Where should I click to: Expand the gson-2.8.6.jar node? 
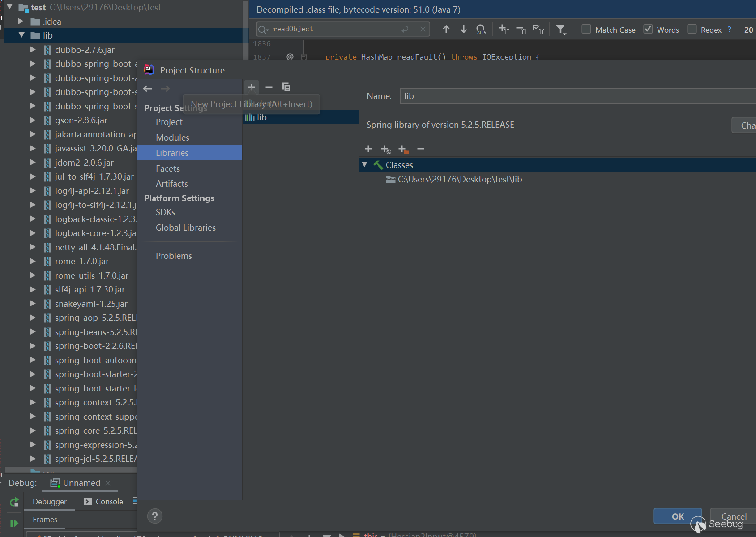33,120
